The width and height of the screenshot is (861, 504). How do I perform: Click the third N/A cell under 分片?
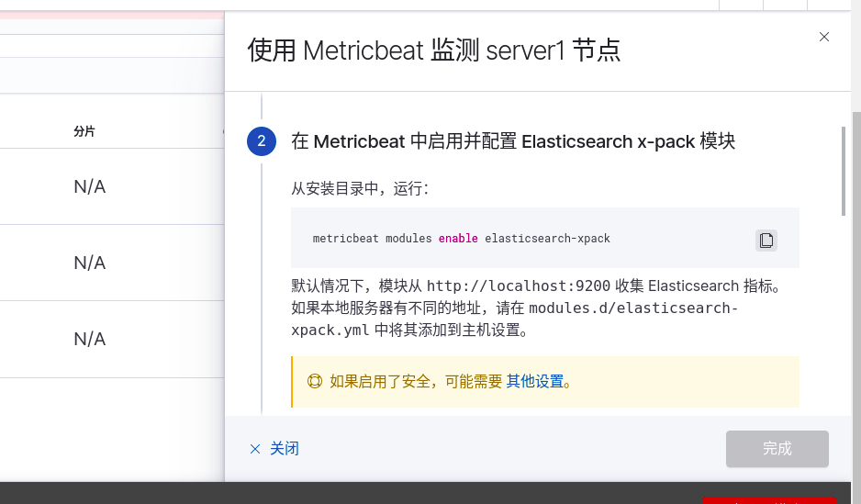click(90, 340)
